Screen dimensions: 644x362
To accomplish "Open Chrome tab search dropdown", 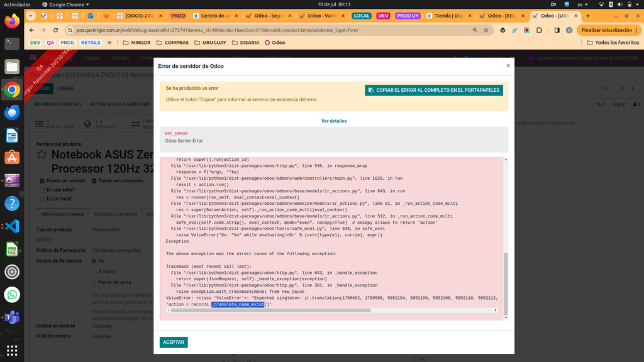I will 31,16.
